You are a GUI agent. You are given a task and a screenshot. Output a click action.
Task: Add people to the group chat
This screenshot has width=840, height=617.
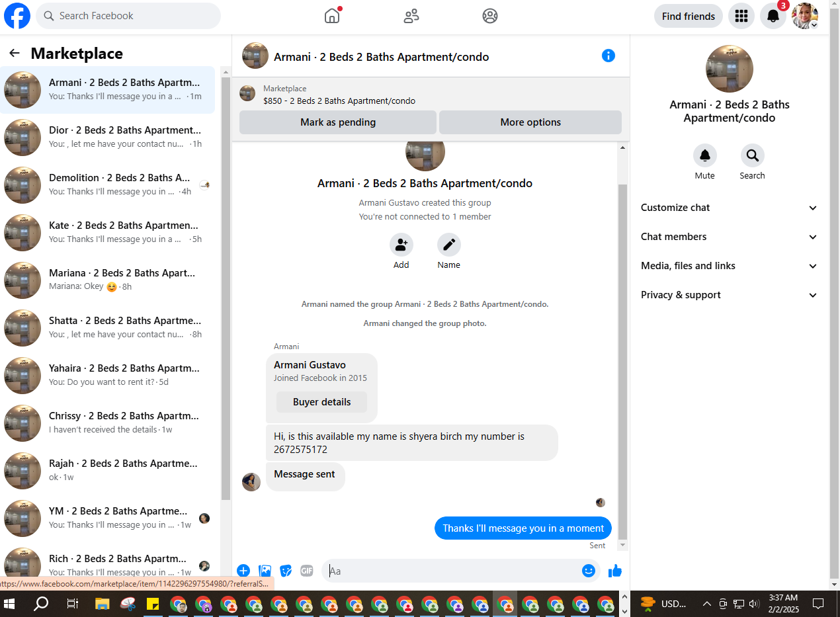pos(401,245)
